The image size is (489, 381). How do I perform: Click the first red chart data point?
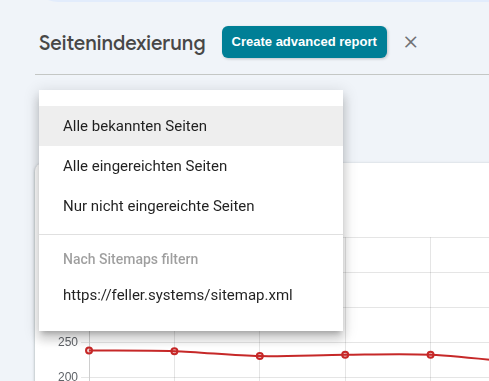point(89,350)
